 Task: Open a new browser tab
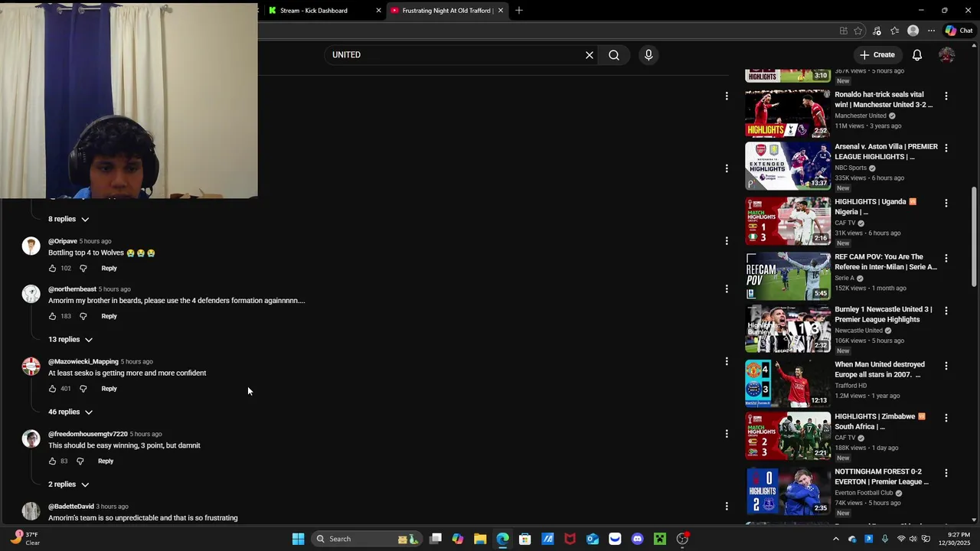point(519,11)
